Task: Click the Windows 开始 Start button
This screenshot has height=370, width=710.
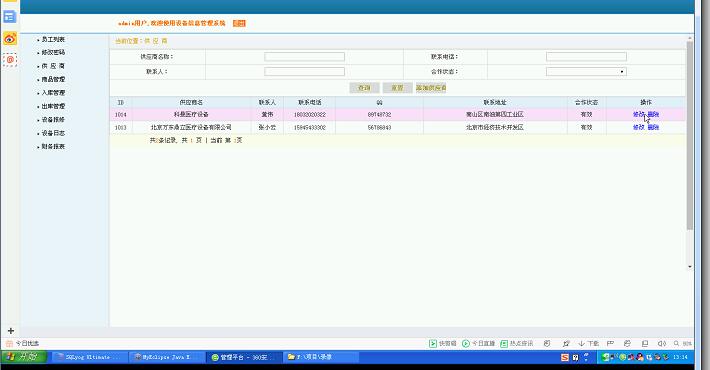Action: [24, 357]
